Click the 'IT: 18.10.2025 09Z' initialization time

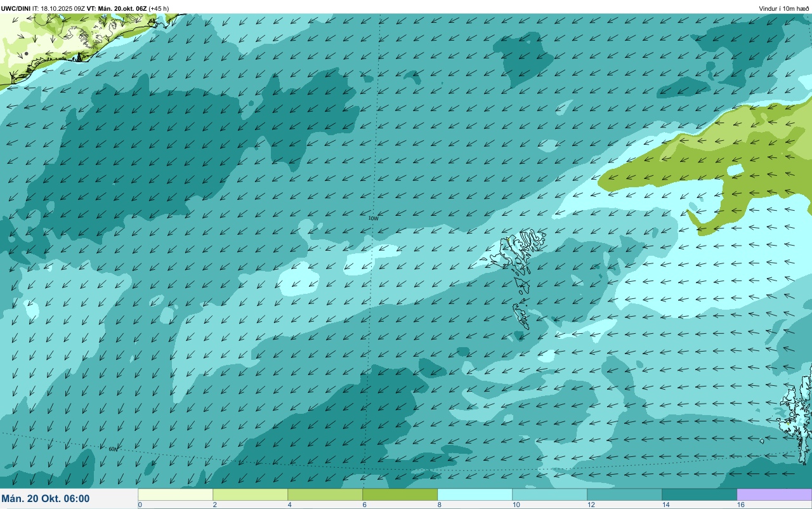(x=59, y=8)
